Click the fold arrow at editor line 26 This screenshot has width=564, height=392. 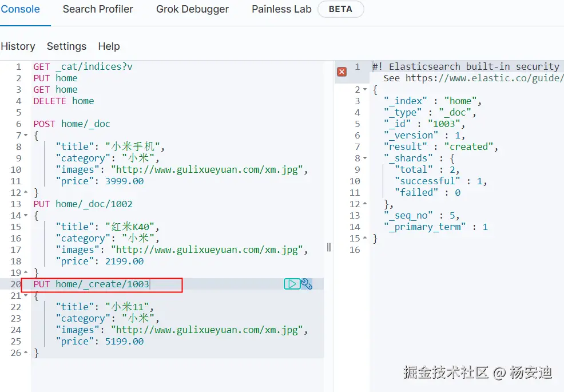tap(26, 353)
